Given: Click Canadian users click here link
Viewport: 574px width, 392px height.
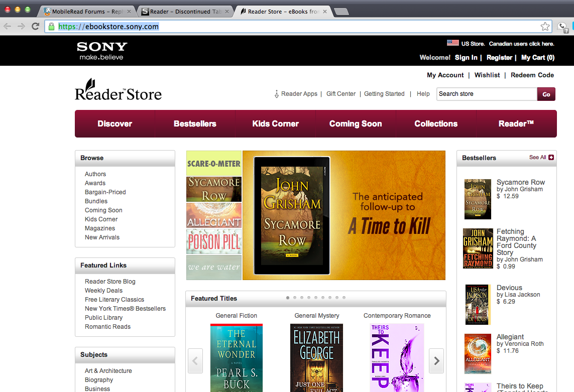Looking at the screenshot, I should 522,44.
